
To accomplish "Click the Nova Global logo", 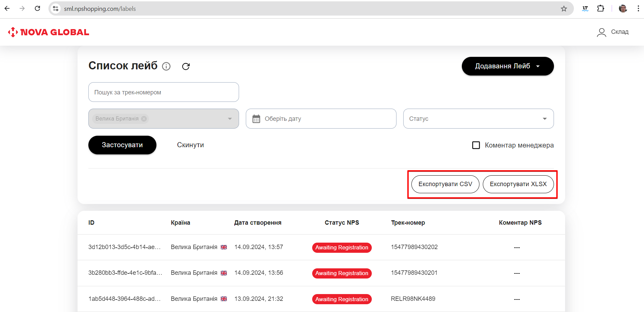I will point(48,32).
